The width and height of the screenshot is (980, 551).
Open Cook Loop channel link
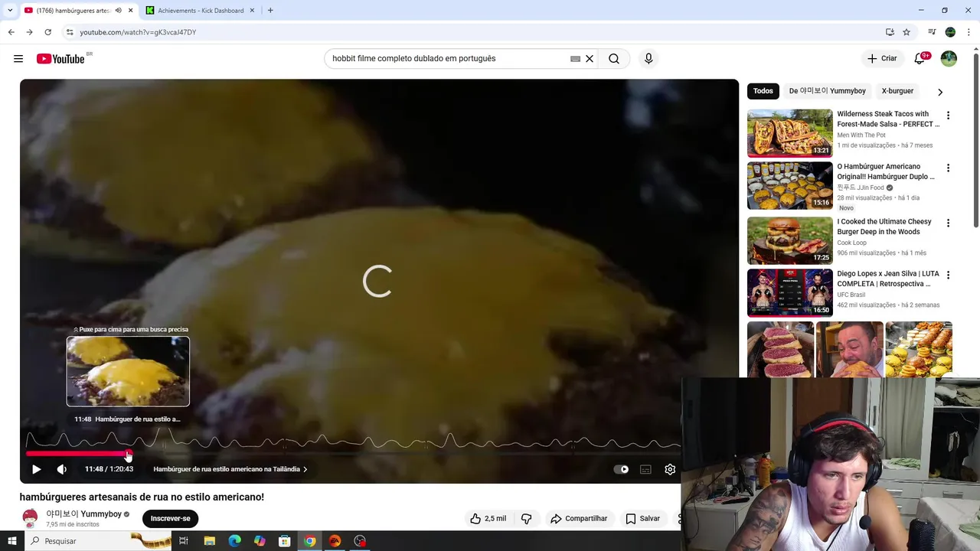tap(852, 243)
